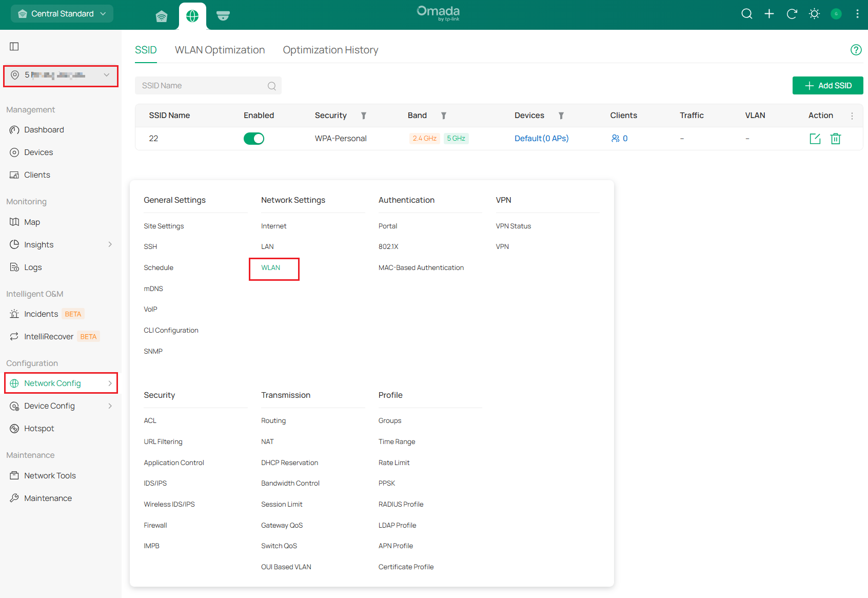The height and width of the screenshot is (598, 868).
Task: Switch theme using the sun icon
Action: (x=814, y=14)
